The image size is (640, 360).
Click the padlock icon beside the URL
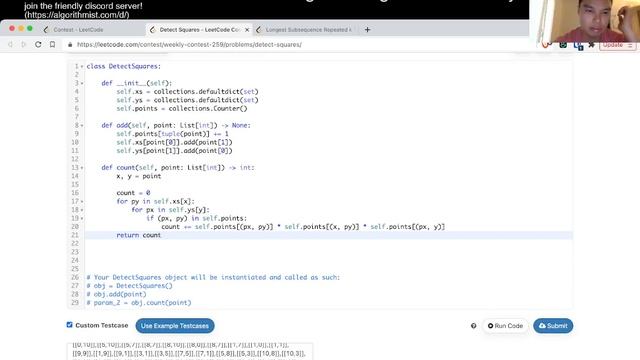[x=70, y=44]
